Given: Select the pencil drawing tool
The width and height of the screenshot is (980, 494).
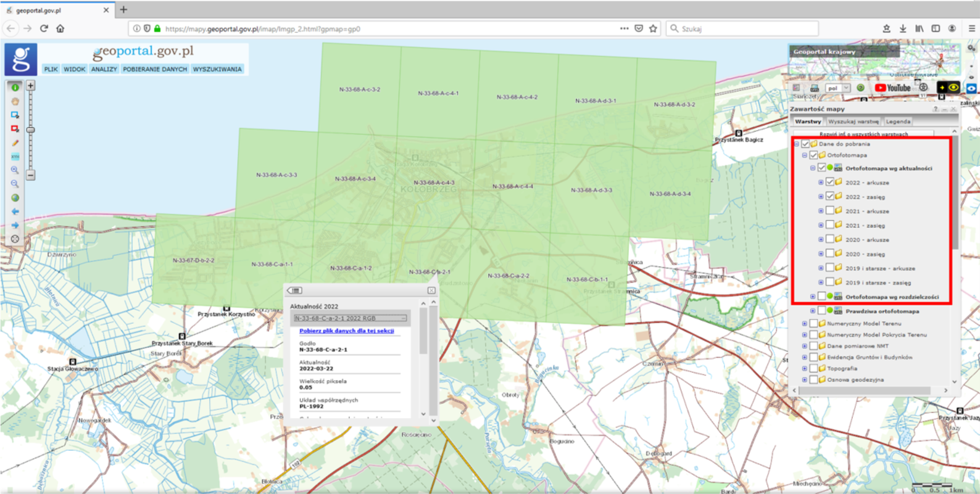Looking at the screenshot, I should tap(15, 143).
